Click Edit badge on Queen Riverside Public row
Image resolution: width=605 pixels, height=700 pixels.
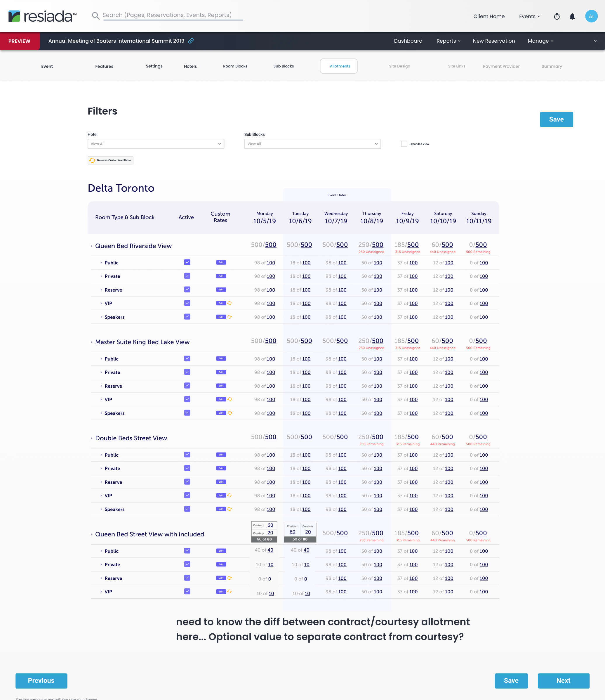tap(221, 262)
